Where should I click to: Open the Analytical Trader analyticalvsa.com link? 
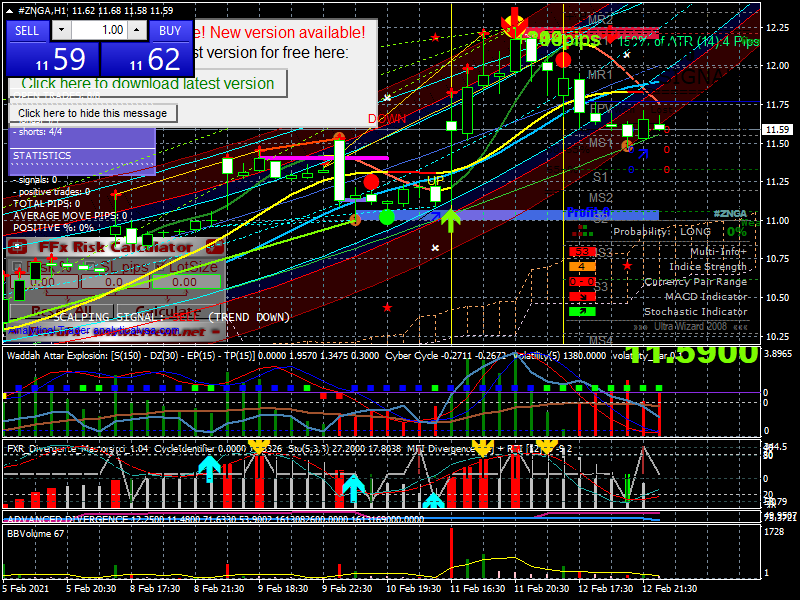click(x=94, y=330)
